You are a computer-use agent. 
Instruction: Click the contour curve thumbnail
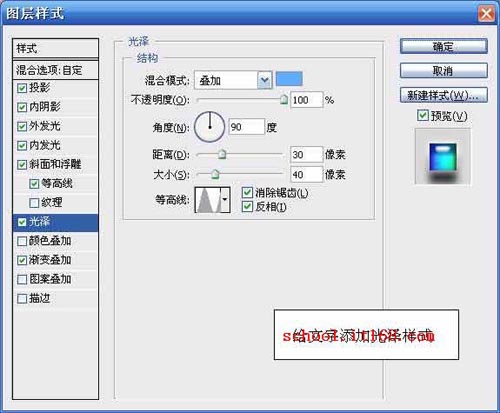coord(208,200)
